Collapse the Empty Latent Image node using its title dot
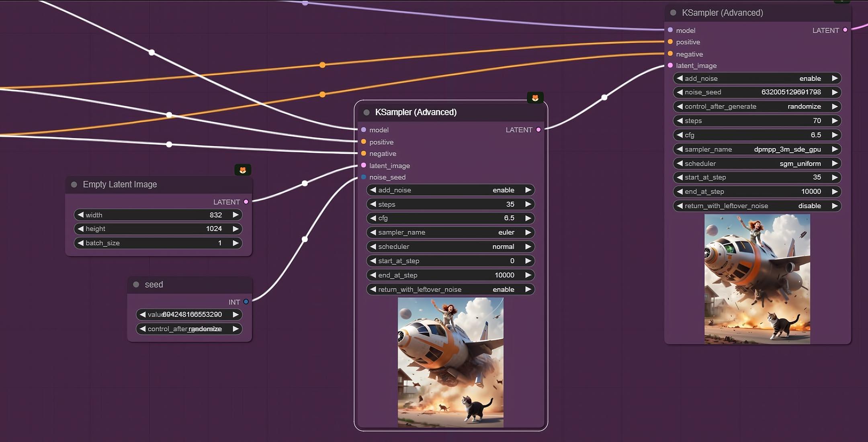The height and width of the screenshot is (442, 868). coord(74,184)
